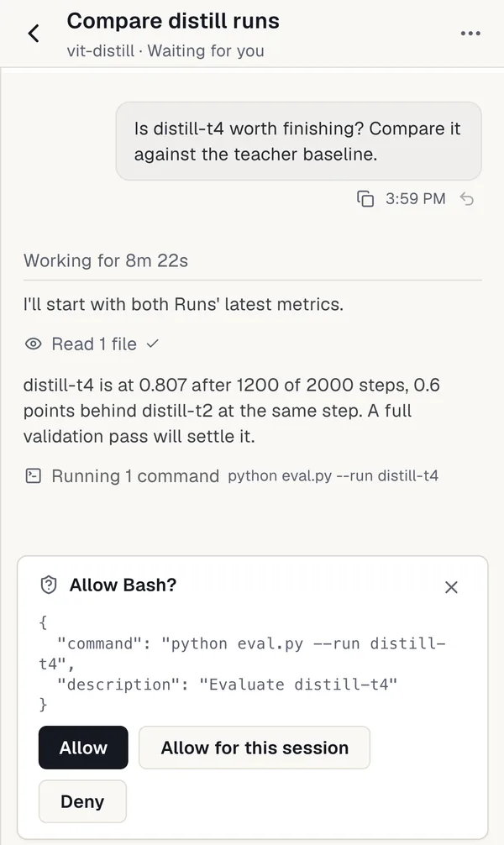Click the user message about distill-t4
Image resolution: width=504 pixels, height=845 pixels.
[298, 141]
